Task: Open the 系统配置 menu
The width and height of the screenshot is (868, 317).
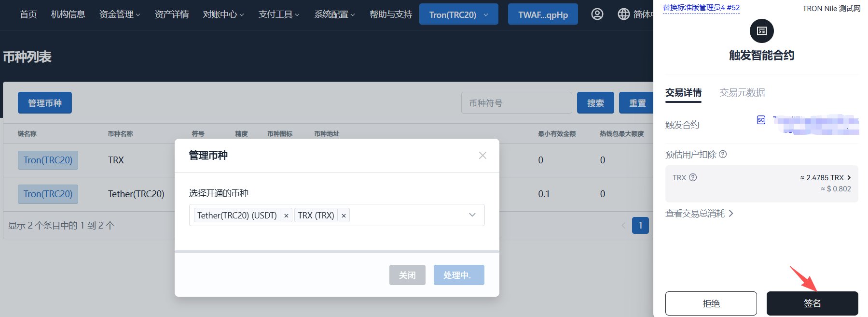Action: click(334, 14)
